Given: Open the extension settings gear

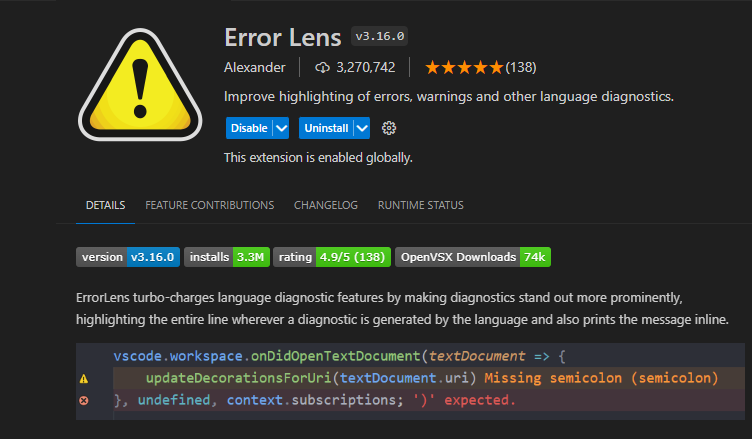Looking at the screenshot, I should 389,128.
